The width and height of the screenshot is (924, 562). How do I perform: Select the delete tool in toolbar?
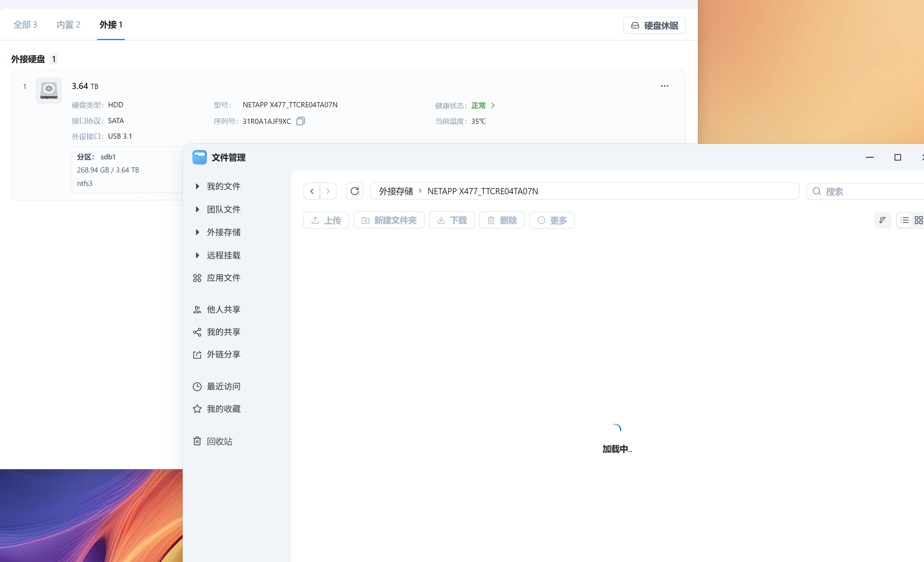tap(501, 220)
